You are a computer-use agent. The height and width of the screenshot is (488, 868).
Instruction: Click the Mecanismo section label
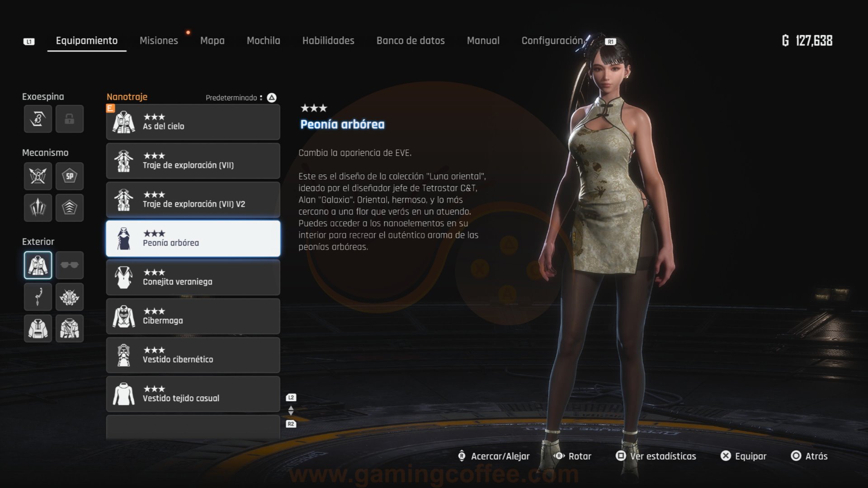pos(45,153)
